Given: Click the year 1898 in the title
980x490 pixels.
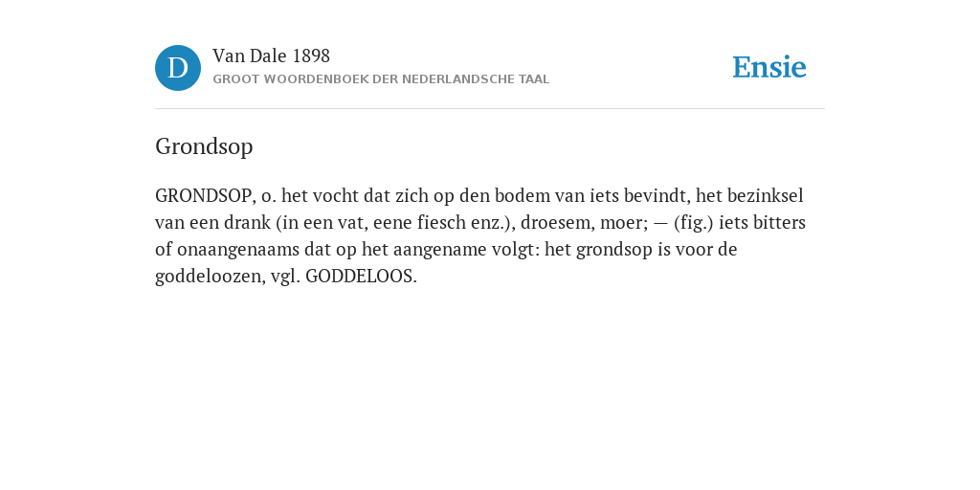Looking at the screenshot, I should point(311,56).
